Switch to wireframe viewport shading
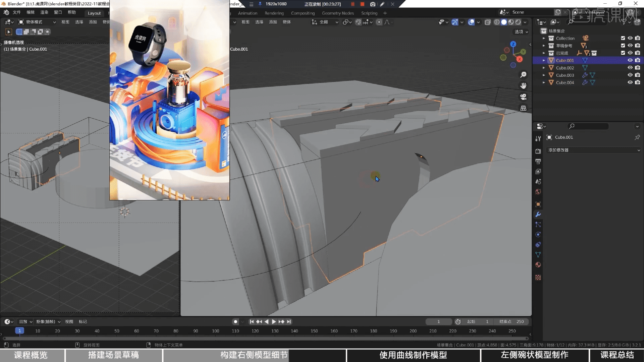Image resolution: width=644 pixels, height=362 pixels. [x=497, y=22]
